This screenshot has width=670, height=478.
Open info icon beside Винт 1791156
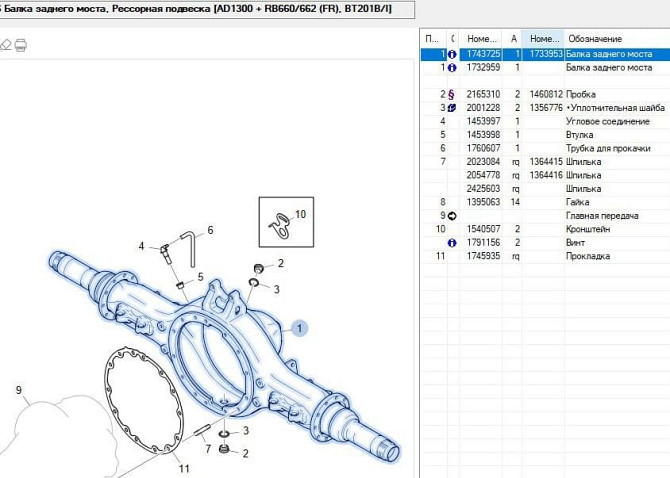[x=452, y=243]
